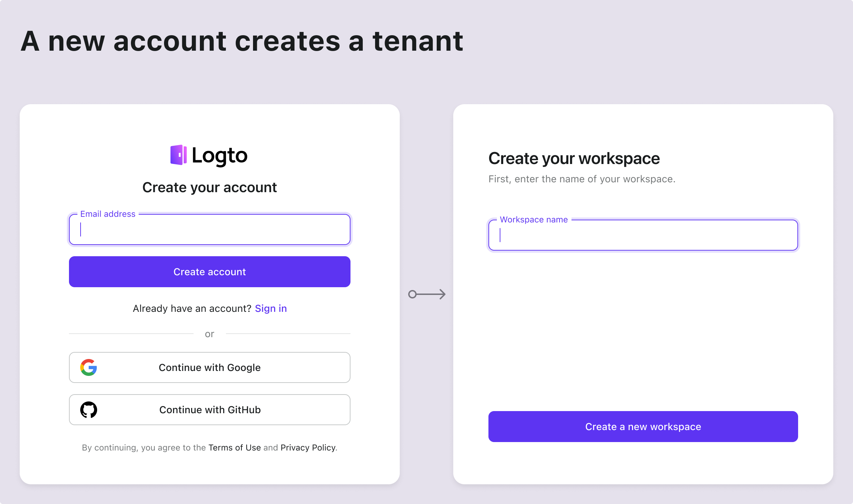Click the workspace subtitle instruction text

[x=582, y=179]
